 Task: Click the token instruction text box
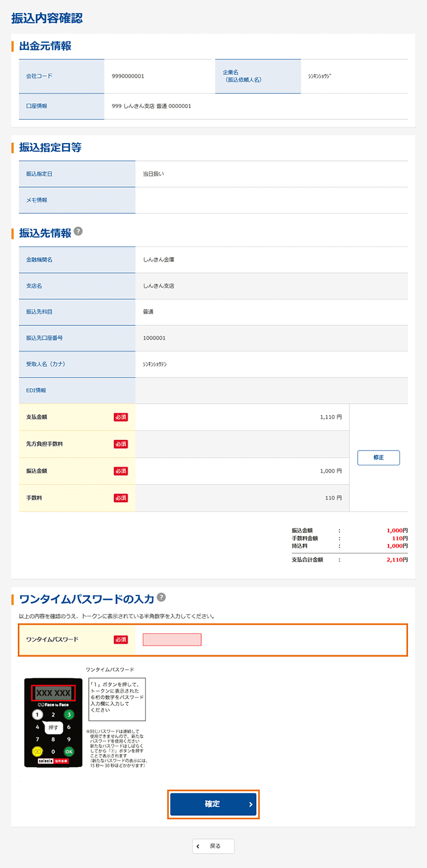pyautogui.click(x=117, y=698)
